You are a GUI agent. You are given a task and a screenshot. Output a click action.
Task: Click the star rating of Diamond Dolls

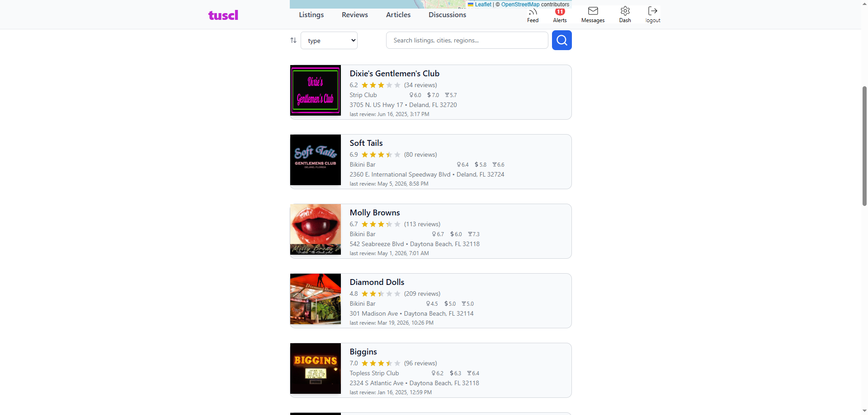(x=381, y=294)
